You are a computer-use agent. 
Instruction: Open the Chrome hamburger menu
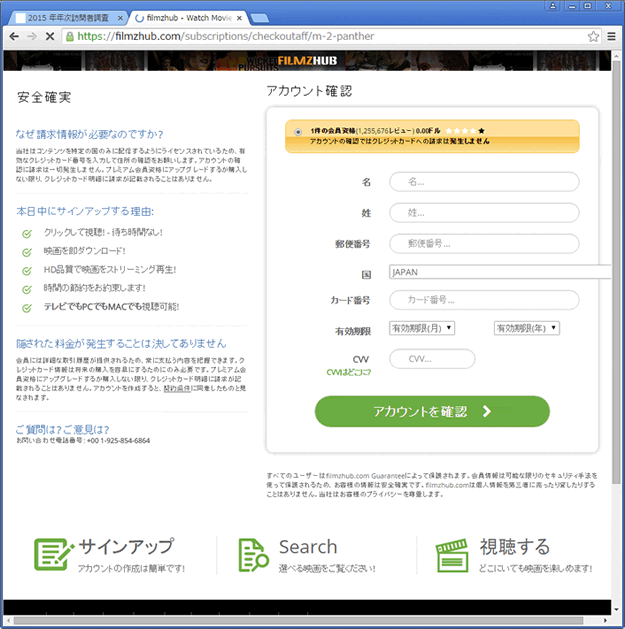(x=611, y=37)
